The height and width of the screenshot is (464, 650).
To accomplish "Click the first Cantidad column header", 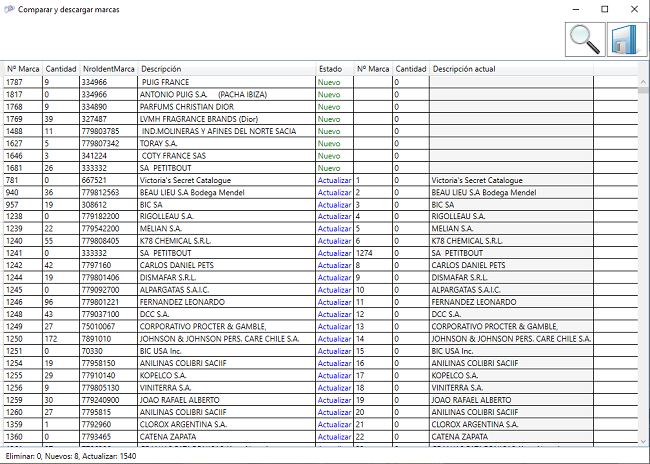I will [61, 69].
